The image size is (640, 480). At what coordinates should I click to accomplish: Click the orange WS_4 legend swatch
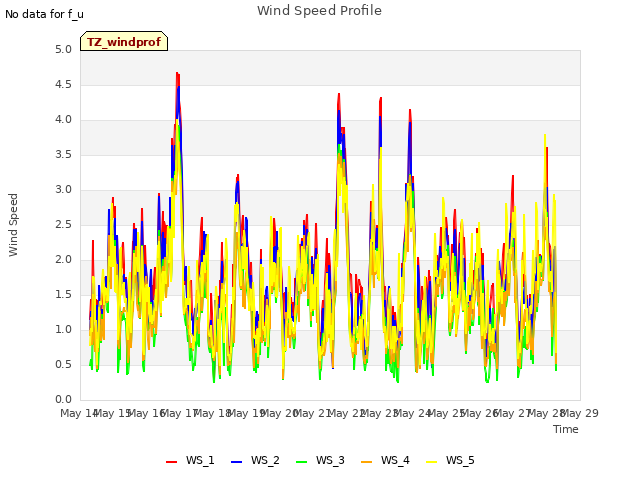(x=367, y=462)
